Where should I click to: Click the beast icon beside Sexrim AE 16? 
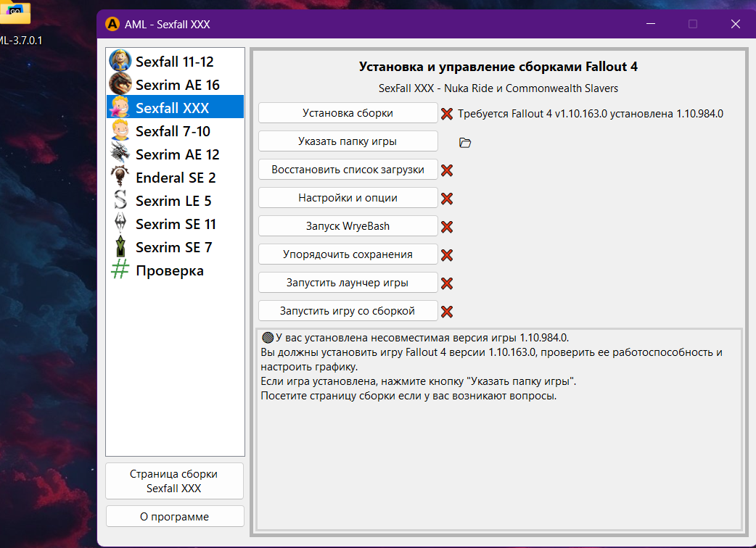click(120, 85)
